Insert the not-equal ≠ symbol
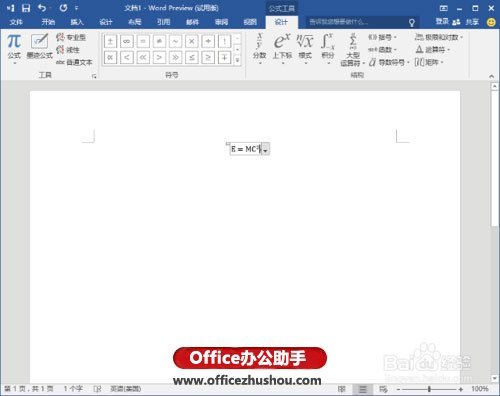The width and height of the screenshot is (500, 396). click(x=159, y=41)
